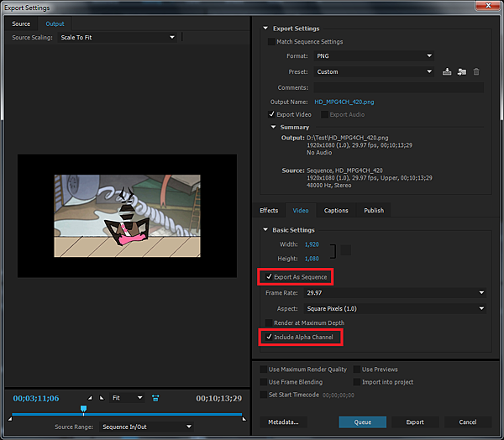Collapse the Export Settings section
Screen dimensions: 504x440
(x=265, y=29)
